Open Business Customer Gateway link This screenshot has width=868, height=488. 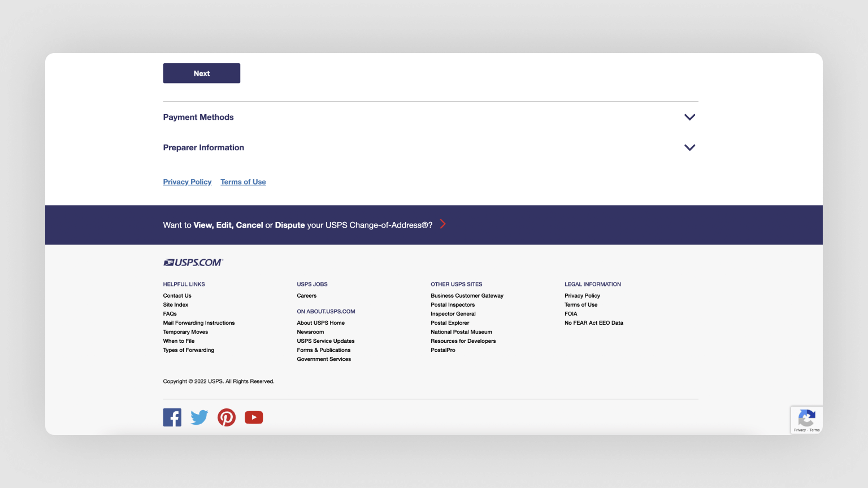[x=467, y=296]
